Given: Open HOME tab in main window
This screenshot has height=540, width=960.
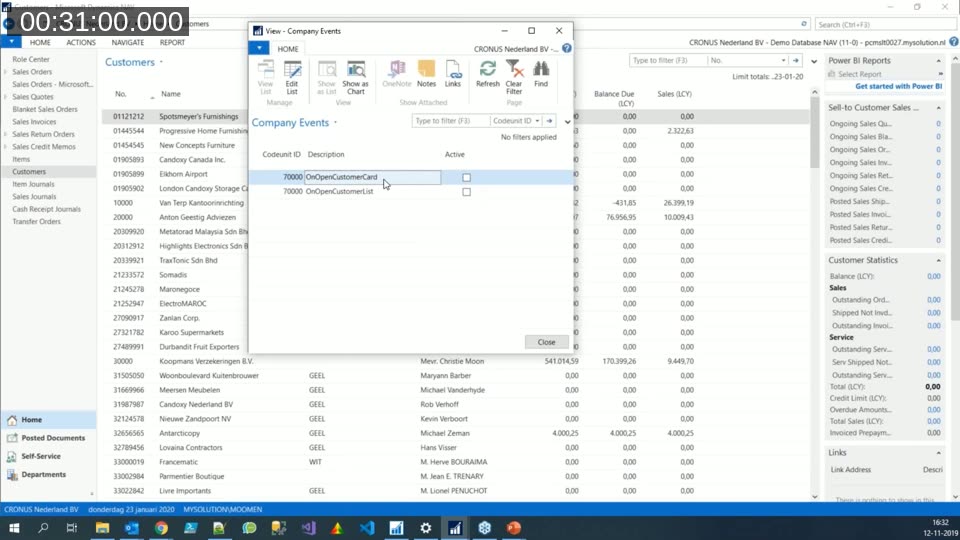Looking at the screenshot, I should point(40,42).
